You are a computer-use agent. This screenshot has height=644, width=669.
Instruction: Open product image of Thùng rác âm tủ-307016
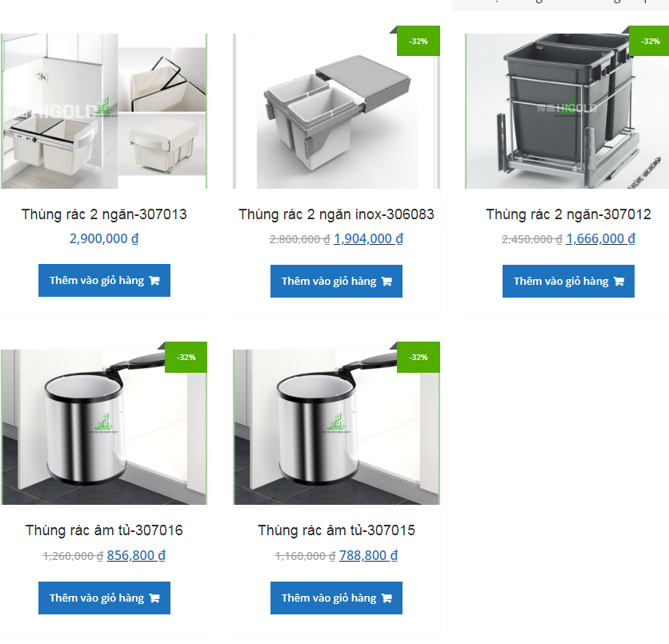(x=104, y=427)
